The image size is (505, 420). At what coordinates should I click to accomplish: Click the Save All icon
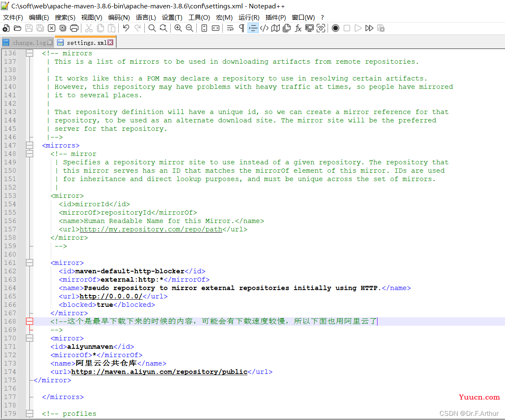(40, 28)
